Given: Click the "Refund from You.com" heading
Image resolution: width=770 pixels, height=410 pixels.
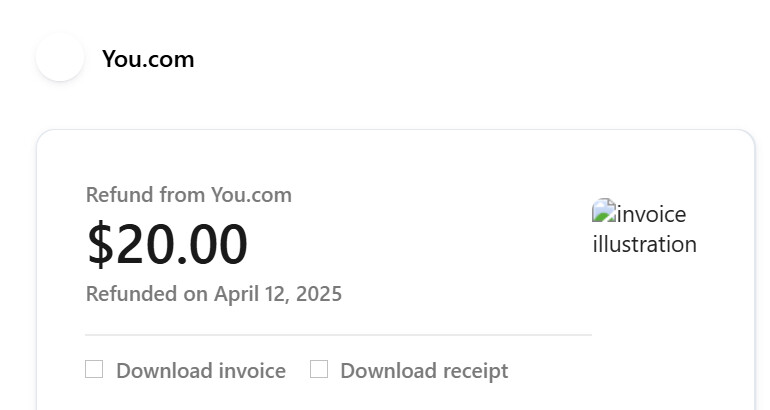Looking at the screenshot, I should tap(189, 195).
